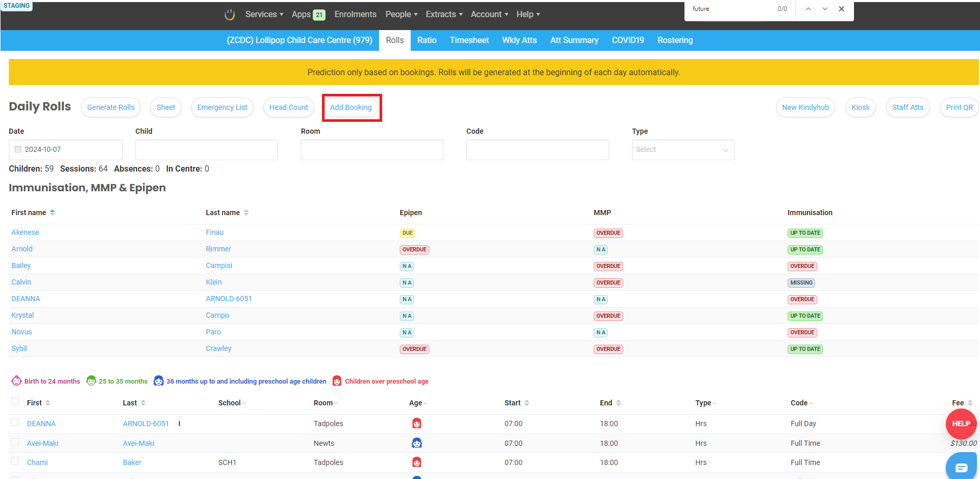Check the box for DEANNA ARNOLD-6051

[15, 422]
